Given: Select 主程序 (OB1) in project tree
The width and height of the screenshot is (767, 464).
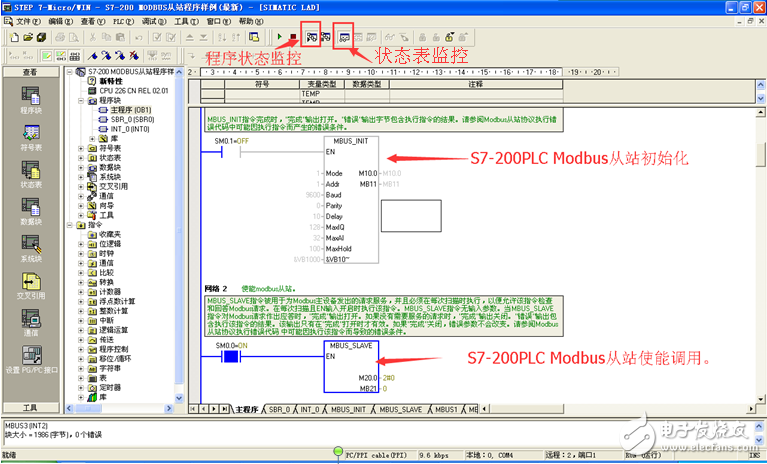Looking at the screenshot, I should pos(125,110).
